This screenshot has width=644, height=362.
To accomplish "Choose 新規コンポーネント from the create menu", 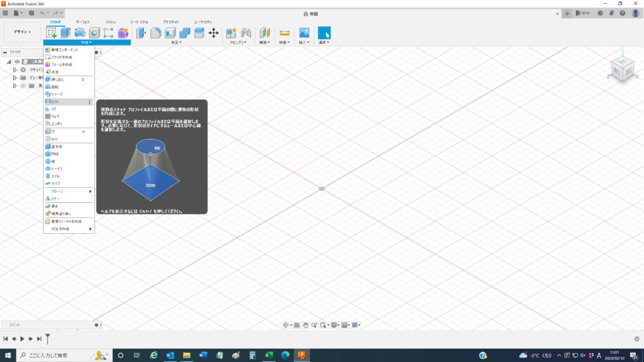I will point(69,50).
